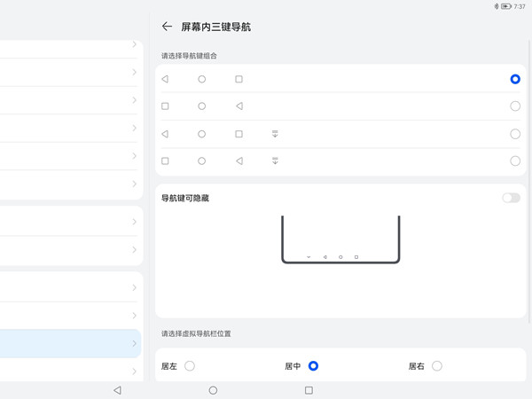The width and height of the screenshot is (532, 399).
Task: Select the second navigation key combination radio
Action: coord(515,106)
